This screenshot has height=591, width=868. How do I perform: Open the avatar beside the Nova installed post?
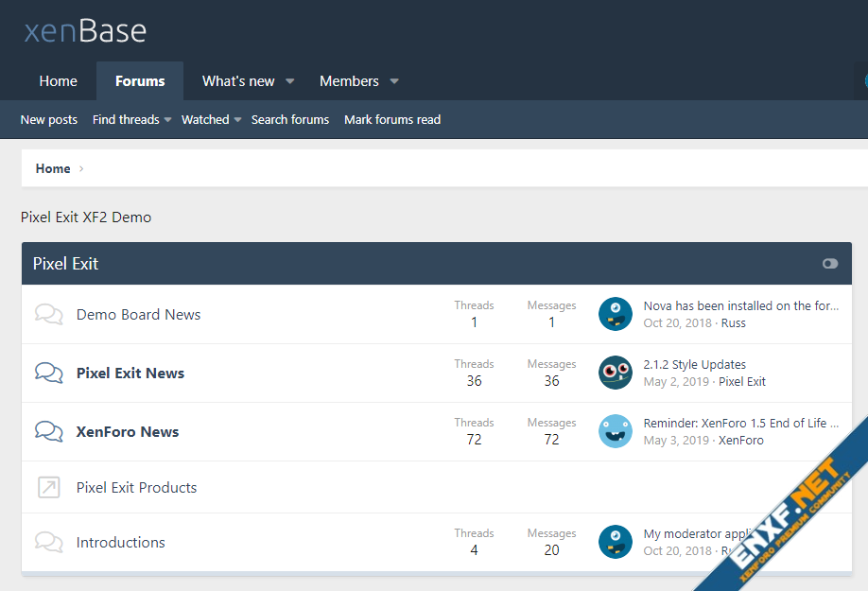616,314
